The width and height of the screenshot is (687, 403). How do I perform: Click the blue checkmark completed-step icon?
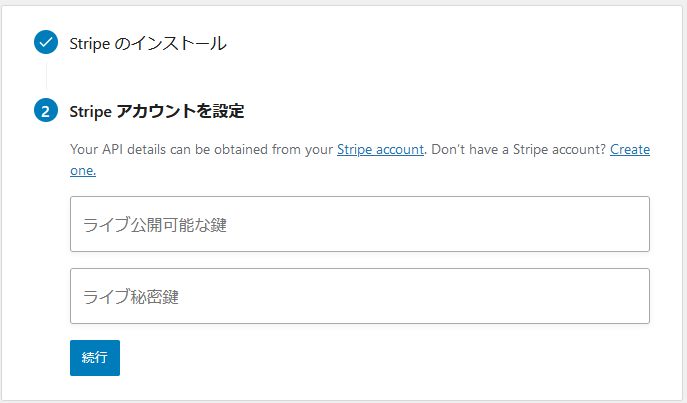[x=46, y=42]
